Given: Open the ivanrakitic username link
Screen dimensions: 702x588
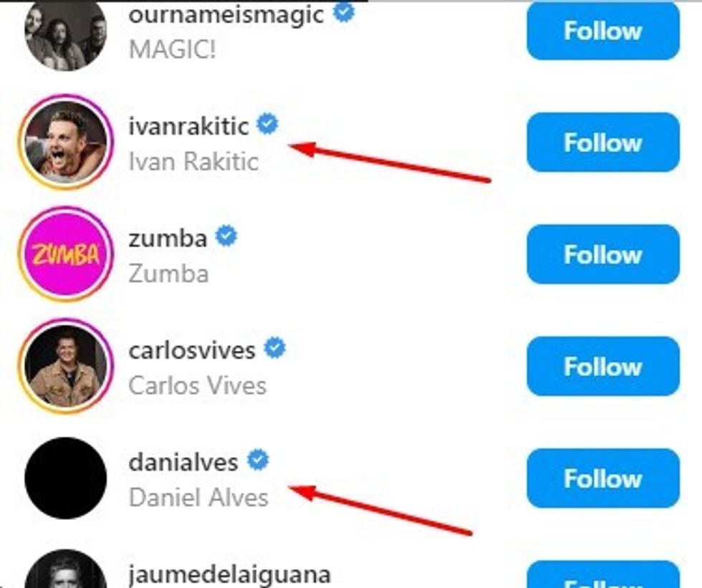Looking at the screenshot, I should pos(189,126).
